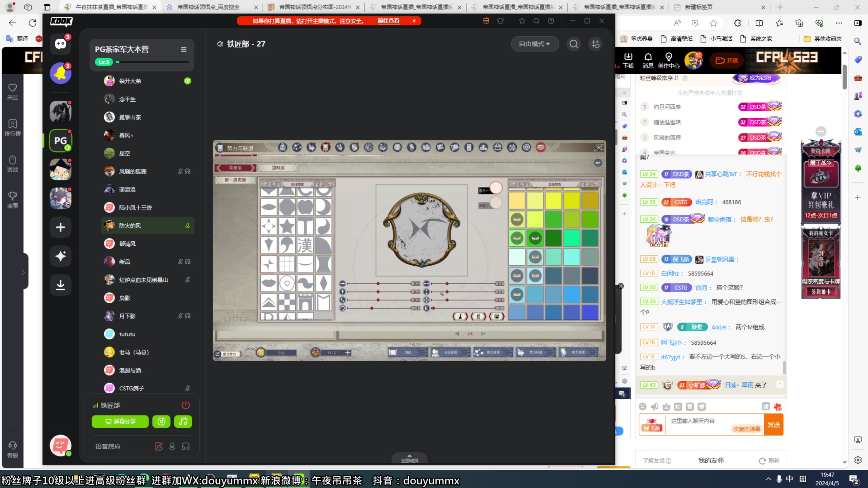Select 第一层图案 layer entry

(x=235, y=180)
